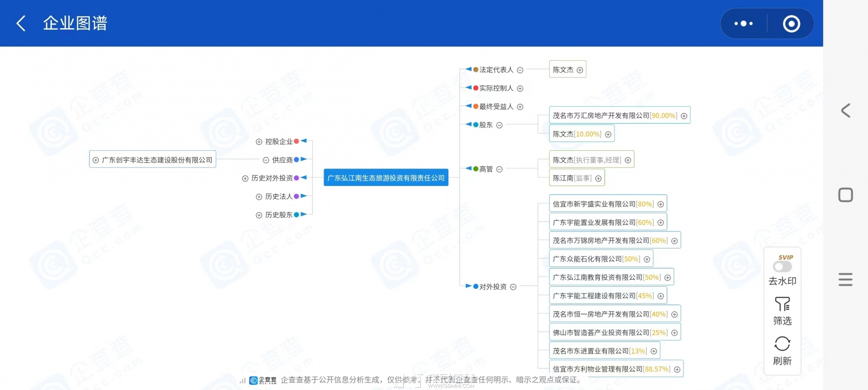Screen dimensions: 868x390
Task: Open 茂名市恒一房地产开发有限公司[40%] node
Action: tap(615, 314)
